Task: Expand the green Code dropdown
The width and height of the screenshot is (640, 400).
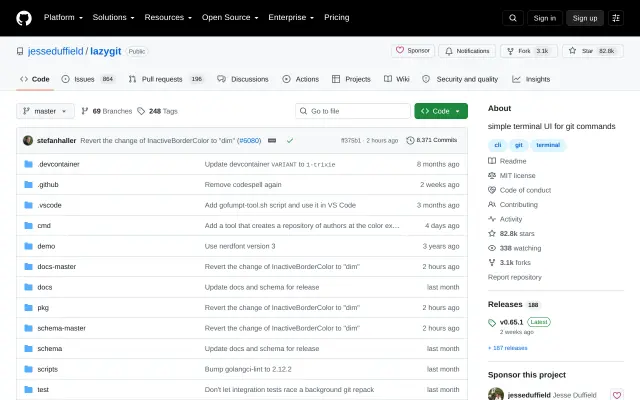Action: pos(441,111)
